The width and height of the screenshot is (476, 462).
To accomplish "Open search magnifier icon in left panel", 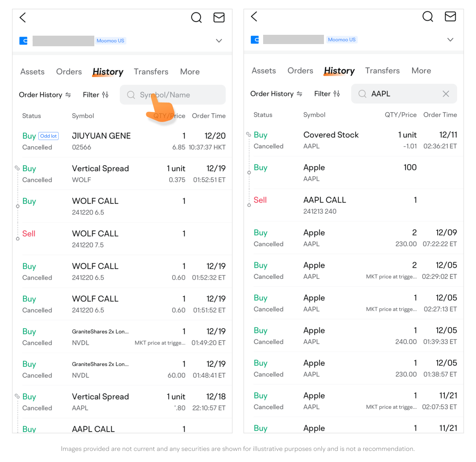I will (196, 18).
